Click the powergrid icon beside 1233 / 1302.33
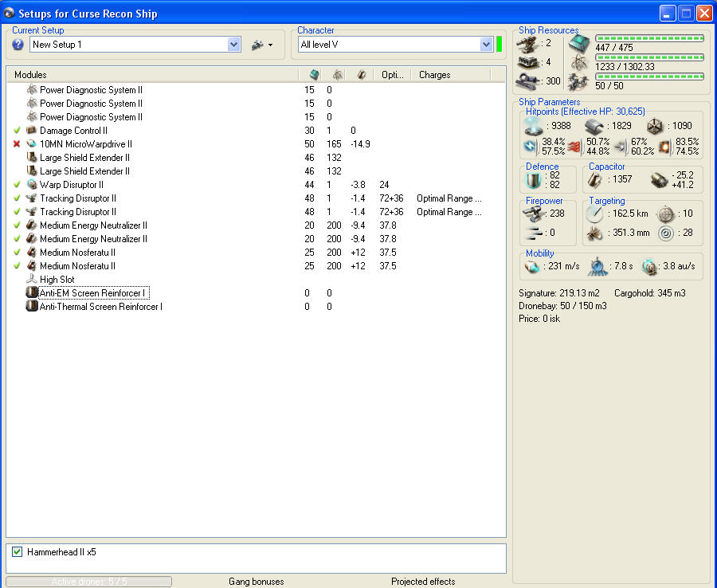 tap(579, 63)
